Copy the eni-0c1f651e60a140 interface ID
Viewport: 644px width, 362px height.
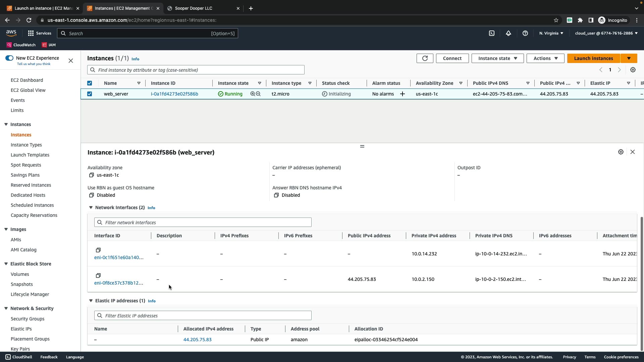pos(98,250)
